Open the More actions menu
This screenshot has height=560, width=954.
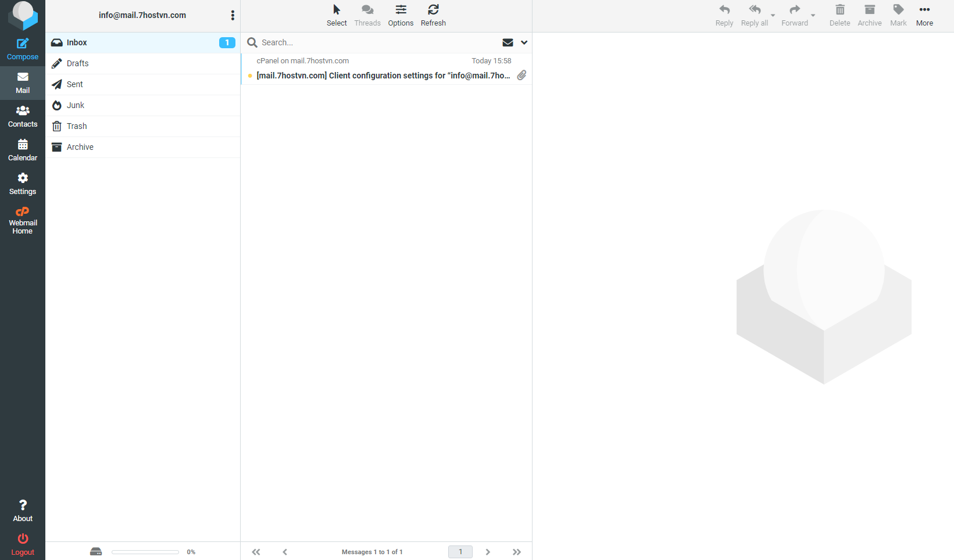point(924,16)
